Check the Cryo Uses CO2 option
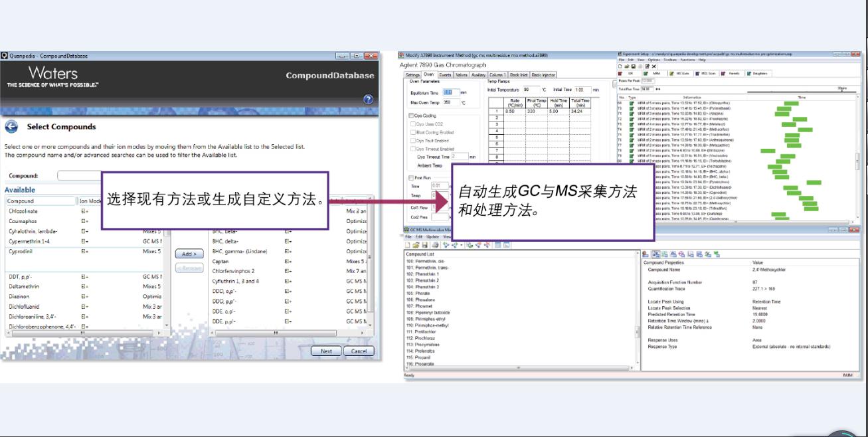The width and height of the screenshot is (868, 437). 414,124
